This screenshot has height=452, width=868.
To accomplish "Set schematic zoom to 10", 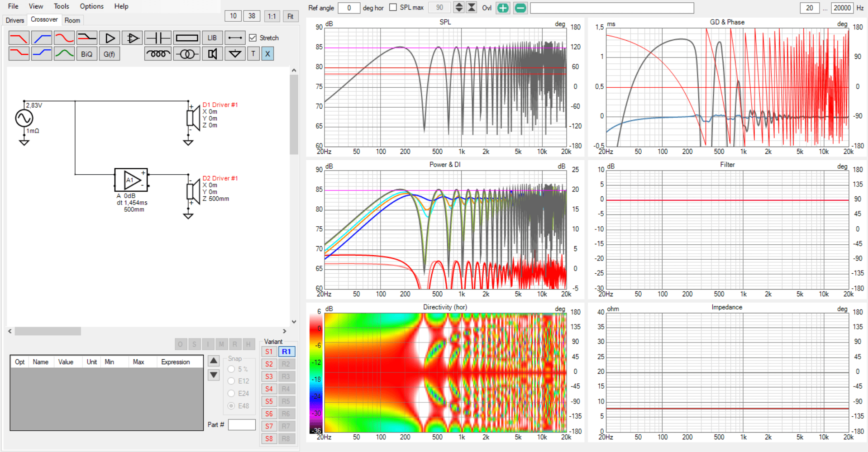I will 233,16.
